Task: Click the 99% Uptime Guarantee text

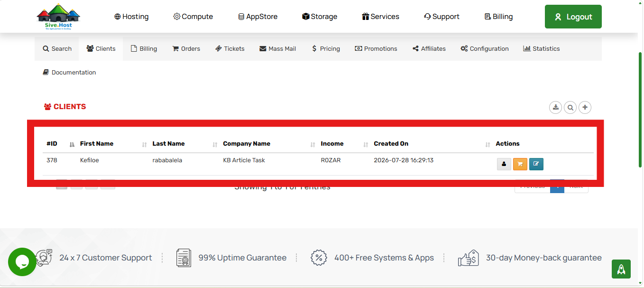Action: coord(242,258)
